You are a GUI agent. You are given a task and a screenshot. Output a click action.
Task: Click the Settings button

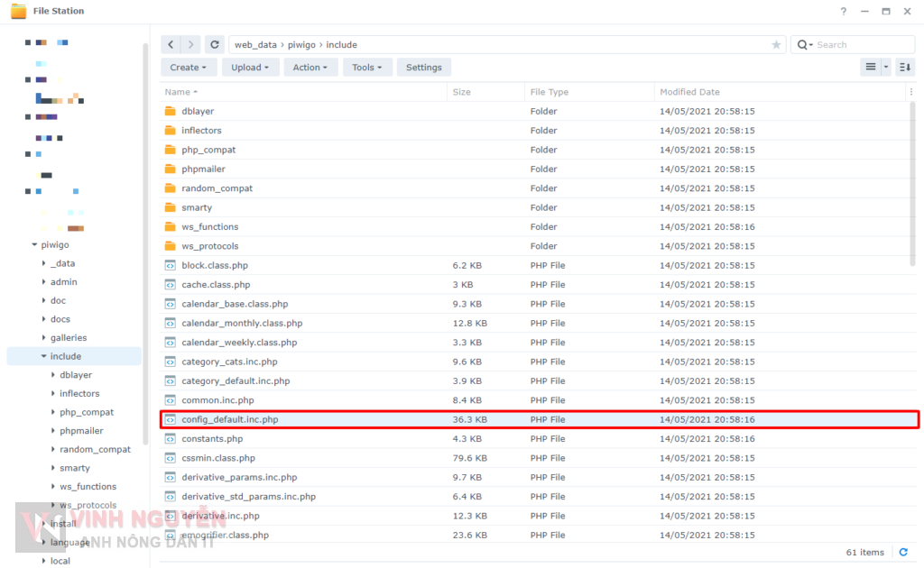click(x=423, y=68)
